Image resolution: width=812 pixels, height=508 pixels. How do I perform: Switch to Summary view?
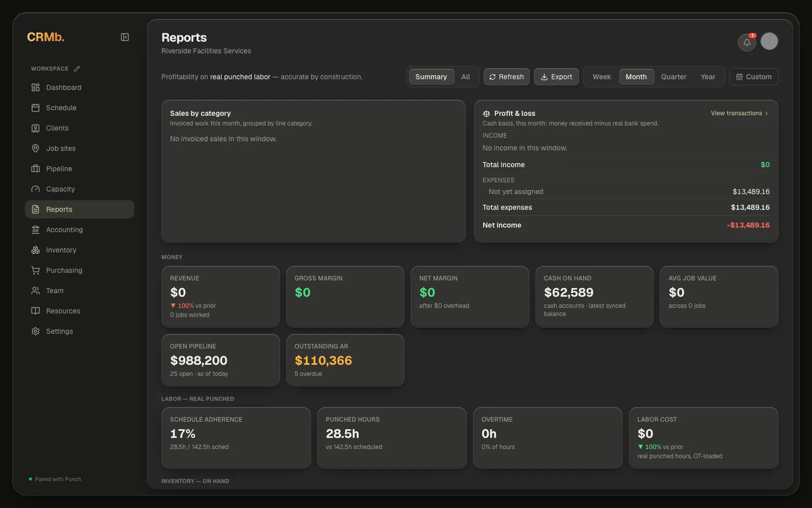(x=431, y=77)
